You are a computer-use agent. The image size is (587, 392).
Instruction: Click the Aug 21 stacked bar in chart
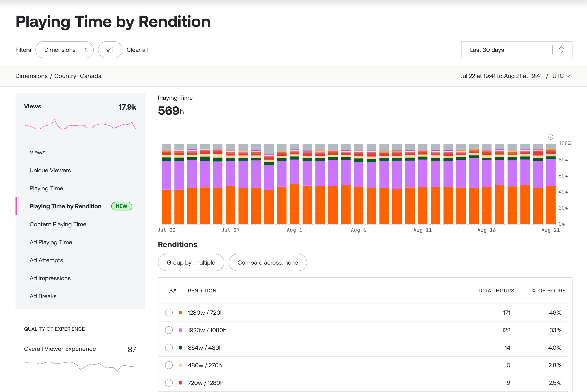[550, 184]
